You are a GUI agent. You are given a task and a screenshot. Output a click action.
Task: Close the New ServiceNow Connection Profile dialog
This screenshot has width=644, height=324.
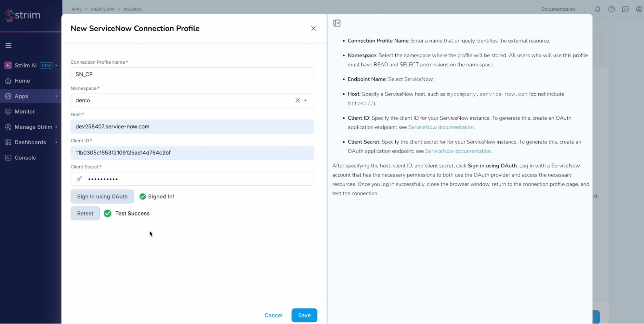(x=313, y=29)
